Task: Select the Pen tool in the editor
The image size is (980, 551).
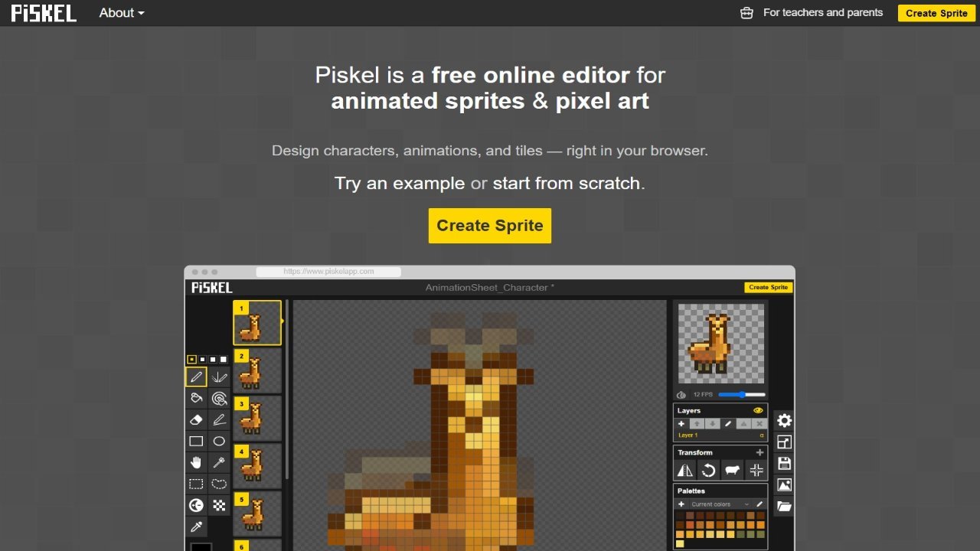Action: tap(196, 377)
